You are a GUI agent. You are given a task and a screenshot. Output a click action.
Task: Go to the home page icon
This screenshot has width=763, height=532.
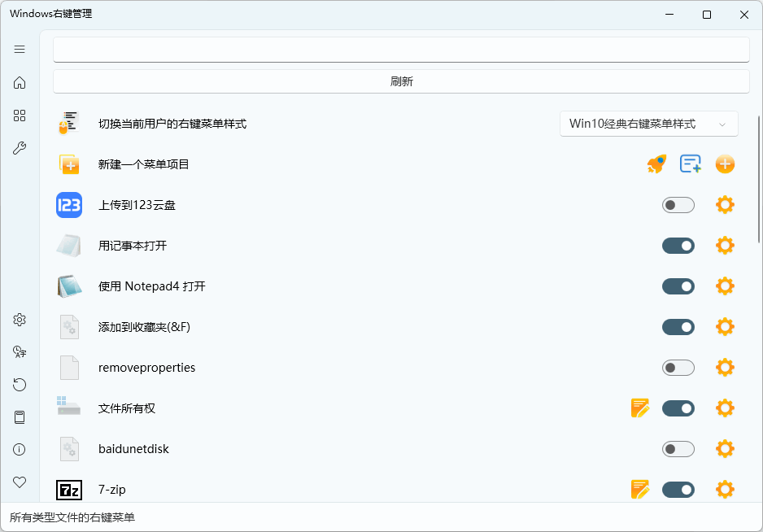[20, 83]
